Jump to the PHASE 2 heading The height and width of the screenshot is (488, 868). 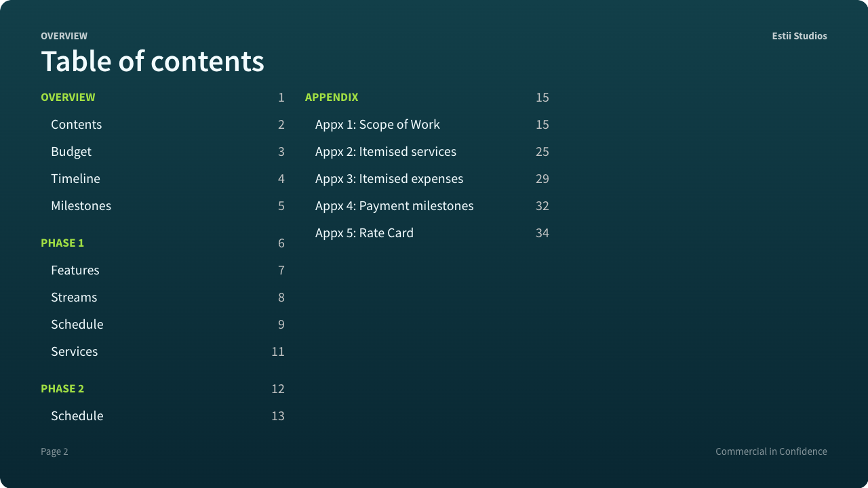click(62, 389)
